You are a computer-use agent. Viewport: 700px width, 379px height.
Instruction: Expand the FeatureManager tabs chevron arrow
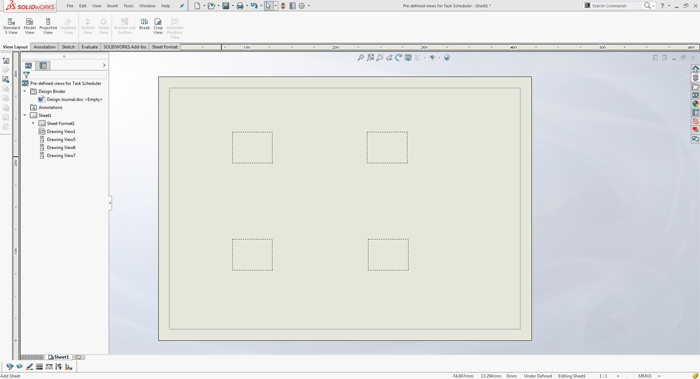[104, 66]
